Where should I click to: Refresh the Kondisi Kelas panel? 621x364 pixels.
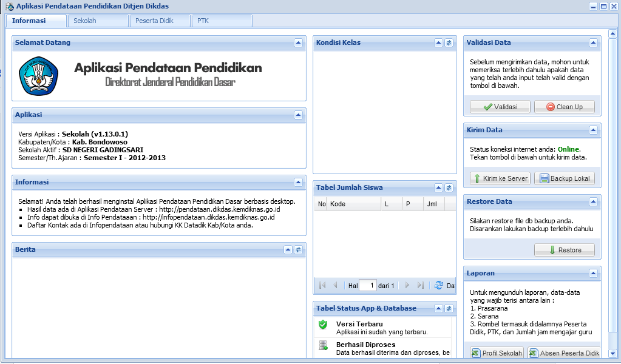(449, 42)
